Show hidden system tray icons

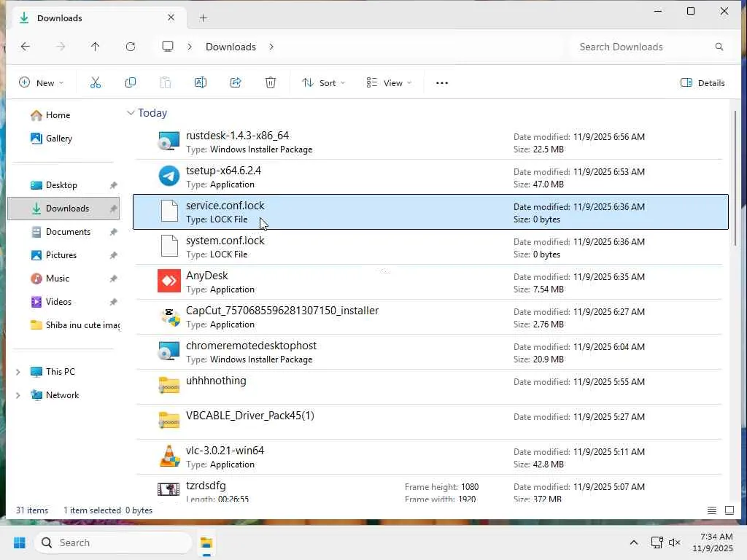pyautogui.click(x=634, y=542)
